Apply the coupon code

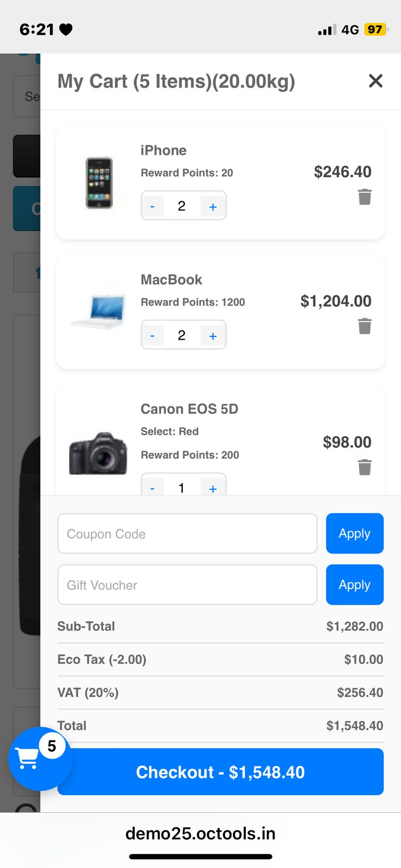tap(354, 534)
